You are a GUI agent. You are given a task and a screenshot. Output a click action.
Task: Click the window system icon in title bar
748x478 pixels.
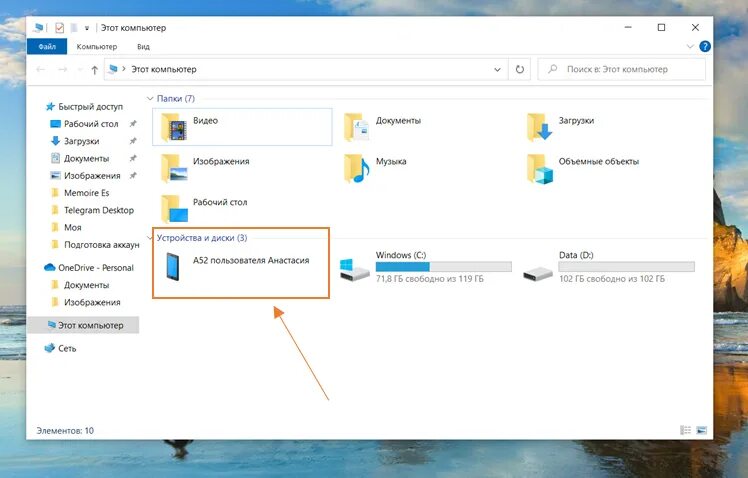coord(38,28)
